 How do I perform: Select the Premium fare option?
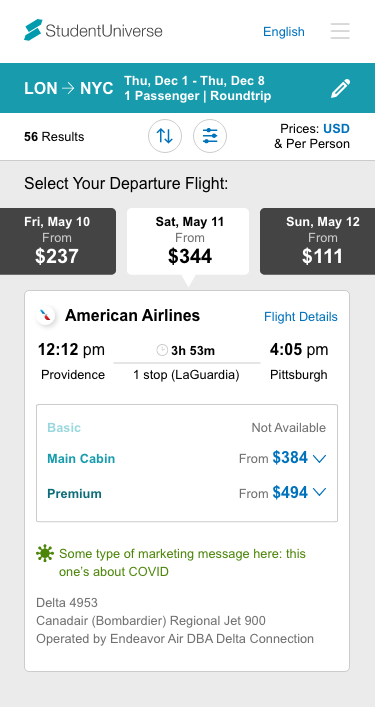click(187, 493)
